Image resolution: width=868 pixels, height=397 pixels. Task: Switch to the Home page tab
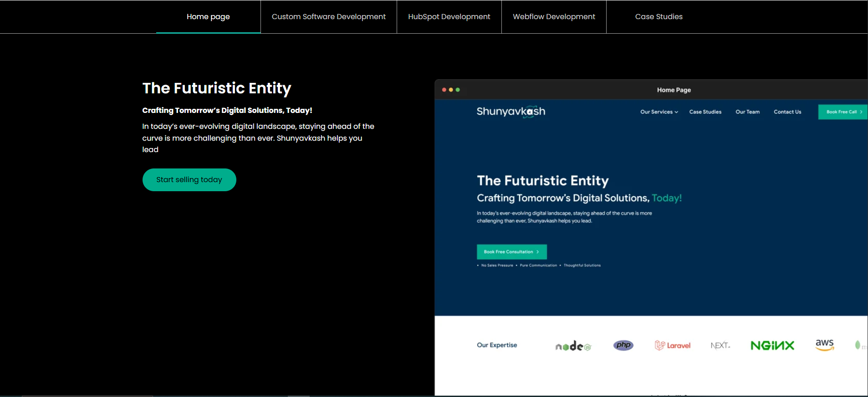[208, 17]
